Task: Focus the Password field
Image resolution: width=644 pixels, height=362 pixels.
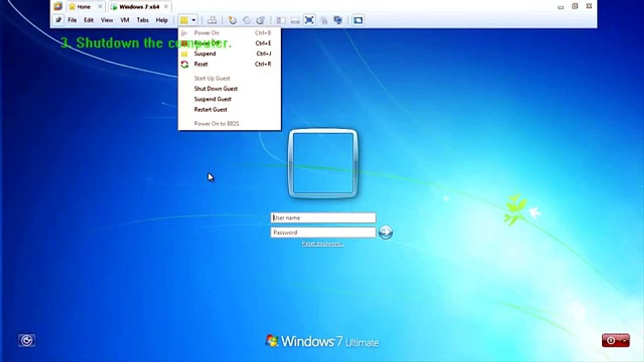Action: 323,232
